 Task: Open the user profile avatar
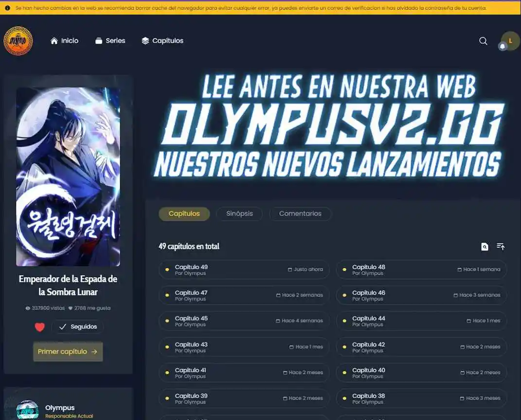(x=510, y=40)
